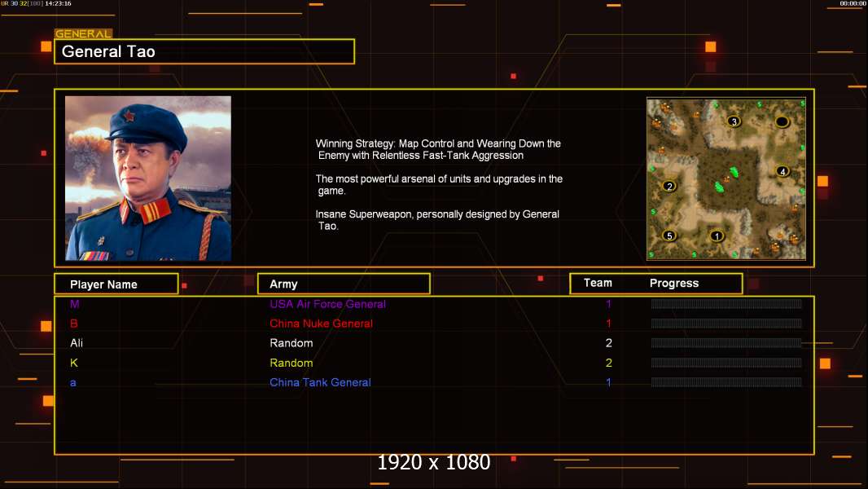Click team number for player M
This screenshot has width=868, height=489.
pos(608,303)
